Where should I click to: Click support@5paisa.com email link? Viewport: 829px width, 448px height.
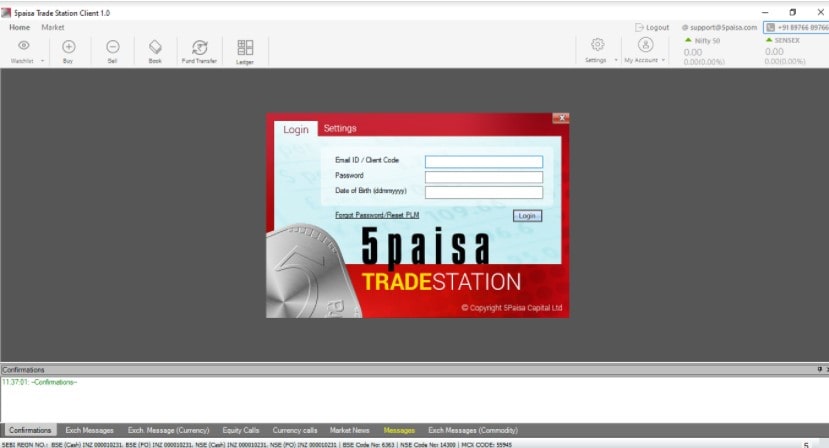pyautogui.click(x=719, y=28)
